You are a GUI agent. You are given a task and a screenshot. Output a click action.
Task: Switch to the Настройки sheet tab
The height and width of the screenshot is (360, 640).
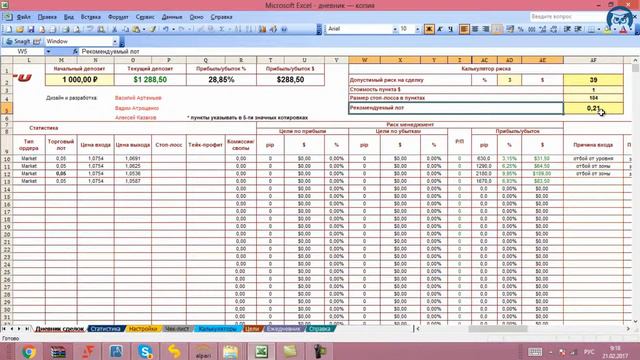pyautogui.click(x=143, y=329)
